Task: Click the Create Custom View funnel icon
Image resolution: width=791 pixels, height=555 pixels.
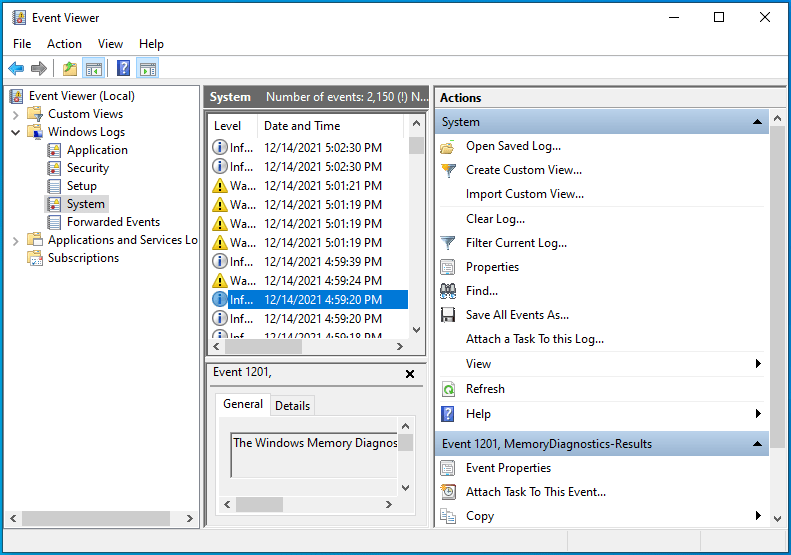Action: tap(448, 171)
